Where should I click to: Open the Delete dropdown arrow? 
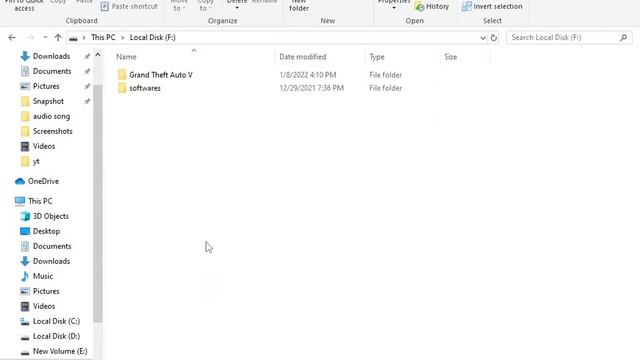pyautogui.click(x=237, y=8)
